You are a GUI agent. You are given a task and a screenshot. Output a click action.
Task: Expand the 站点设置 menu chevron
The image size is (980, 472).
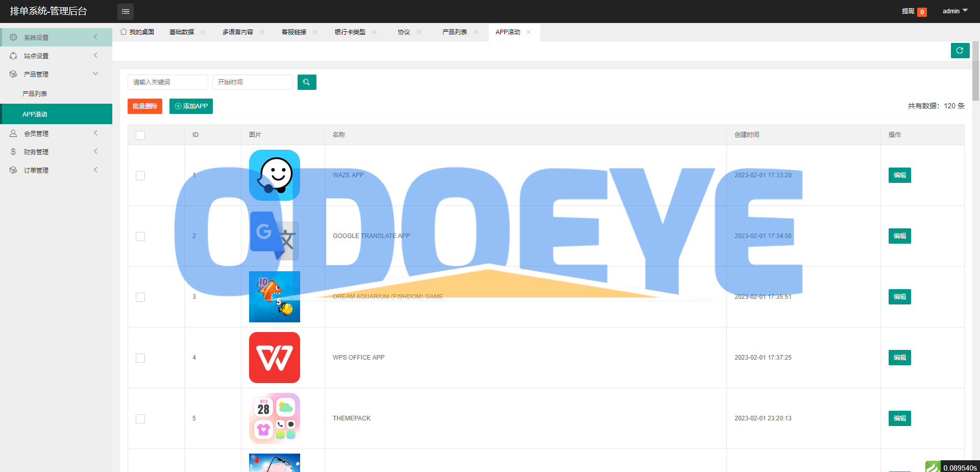tap(95, 55)
